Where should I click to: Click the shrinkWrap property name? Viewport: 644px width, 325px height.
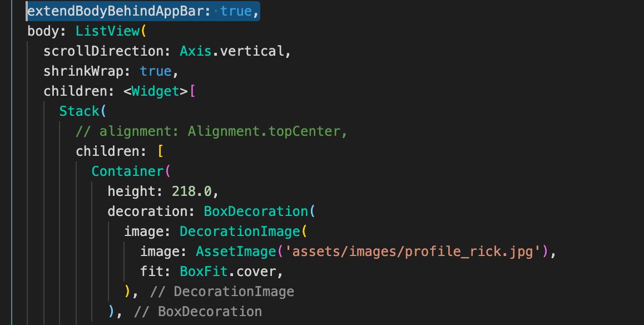[x=83, y=71]
